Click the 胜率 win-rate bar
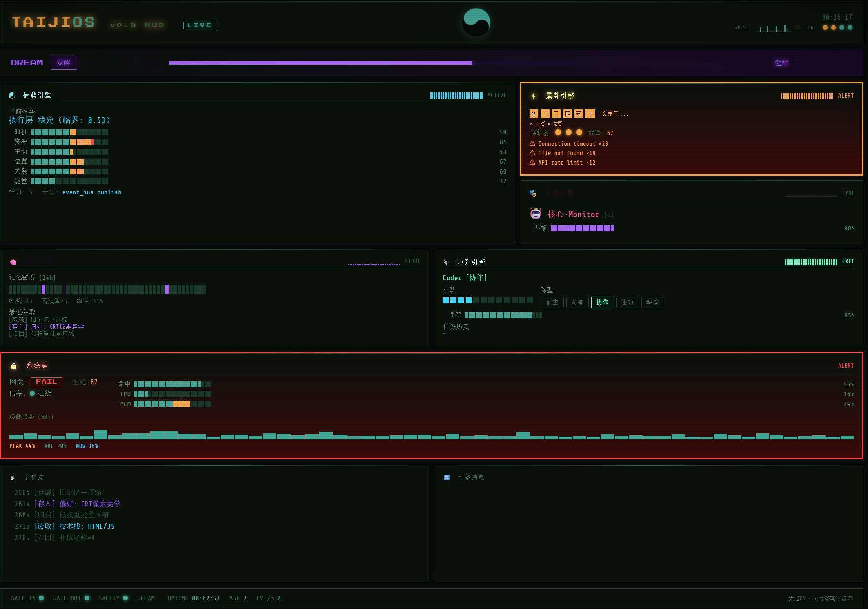868x609 pixels. point(503,315)
